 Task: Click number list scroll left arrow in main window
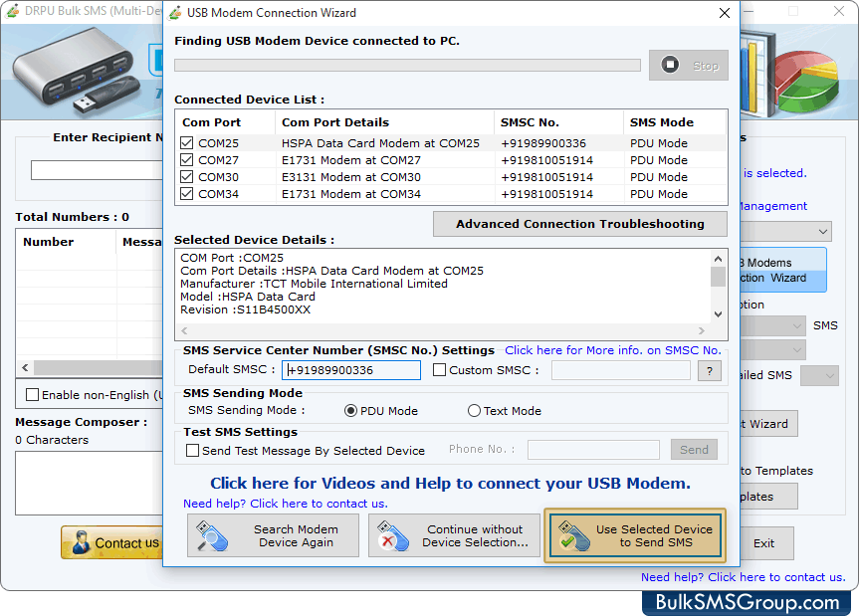tap(25, 367)
